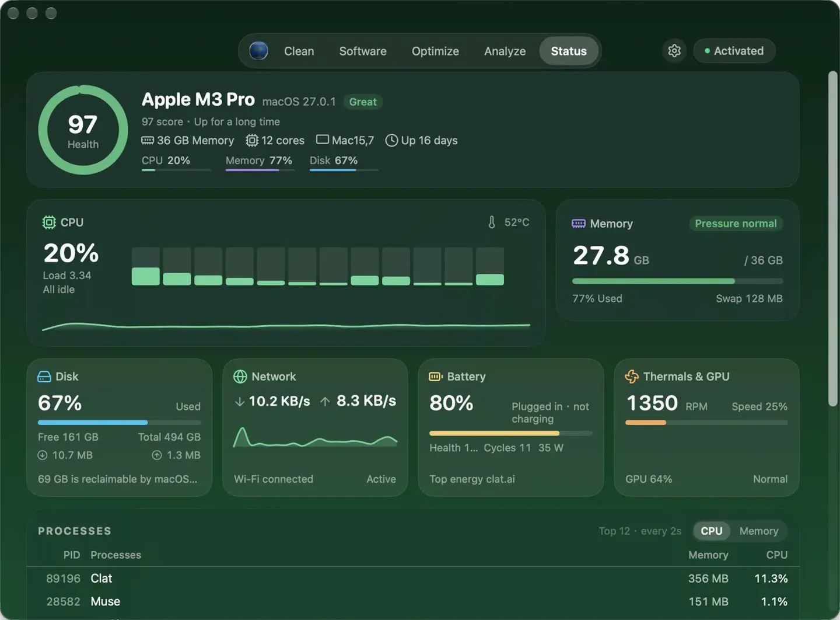Click the cores chip icon beside 12 cores
Screen dimensions: 840x620
tap(252, 141)
